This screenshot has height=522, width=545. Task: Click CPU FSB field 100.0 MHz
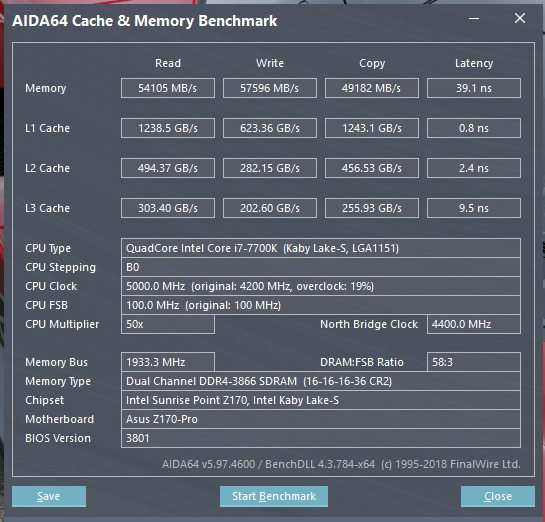[321, 305]
